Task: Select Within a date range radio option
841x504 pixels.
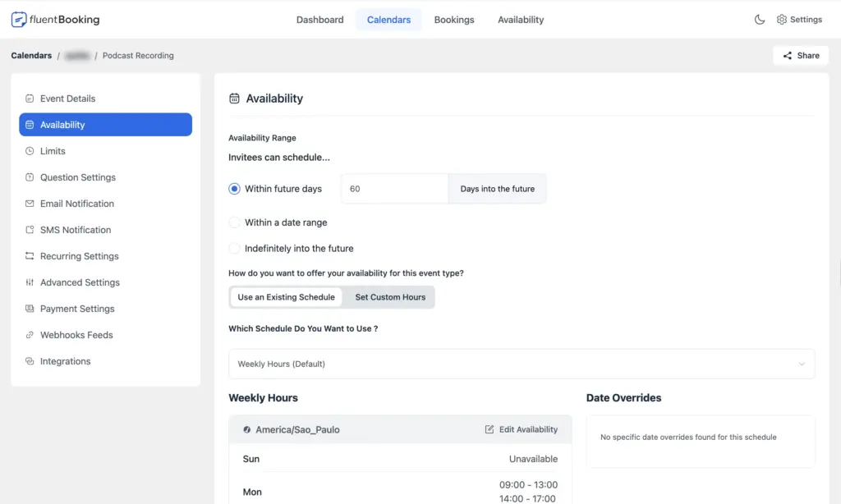Action: (x=234, y=222)
